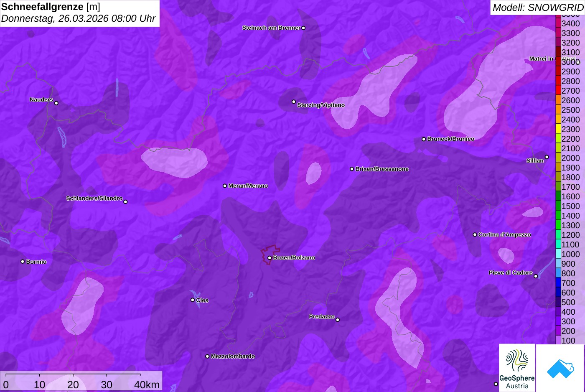Click the Cortina d'Ampezzo label text

point(505,235)
